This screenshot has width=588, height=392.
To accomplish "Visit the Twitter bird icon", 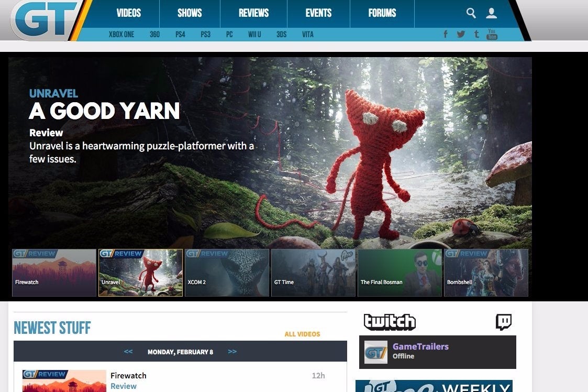I will [x=461, y=34].
